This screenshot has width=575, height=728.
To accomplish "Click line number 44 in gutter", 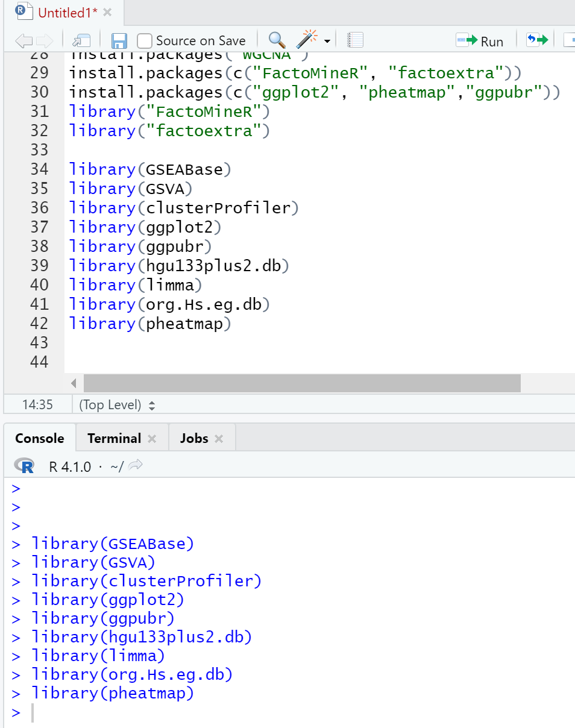I will tap(39, 362).
